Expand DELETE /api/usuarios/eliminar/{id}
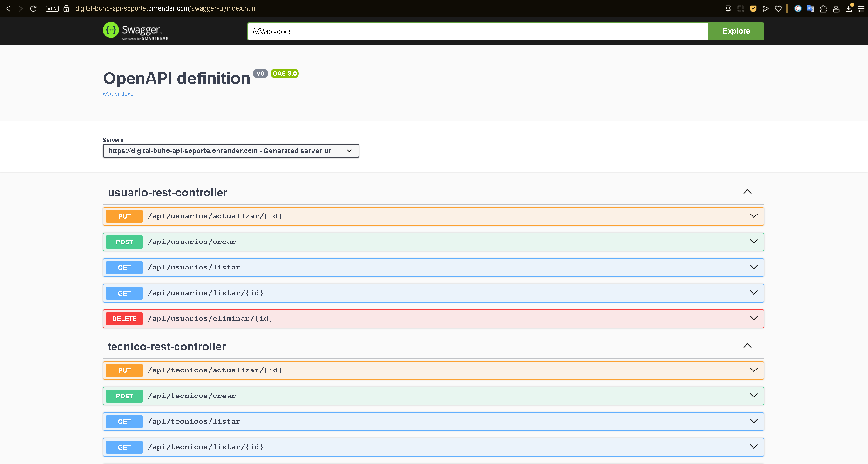Viewport: 868px width, 464px height. [434, 319]
